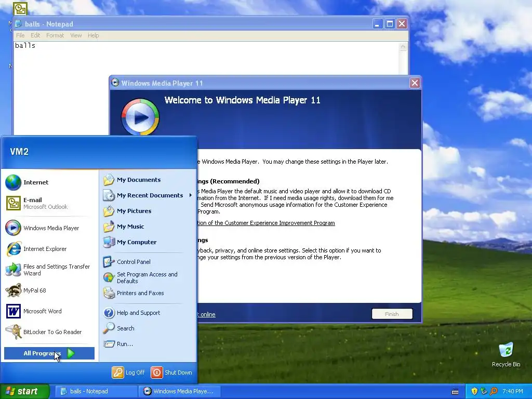Launch MyPal 68 browser
Screen dimensions: 532x399
(49, 290)
